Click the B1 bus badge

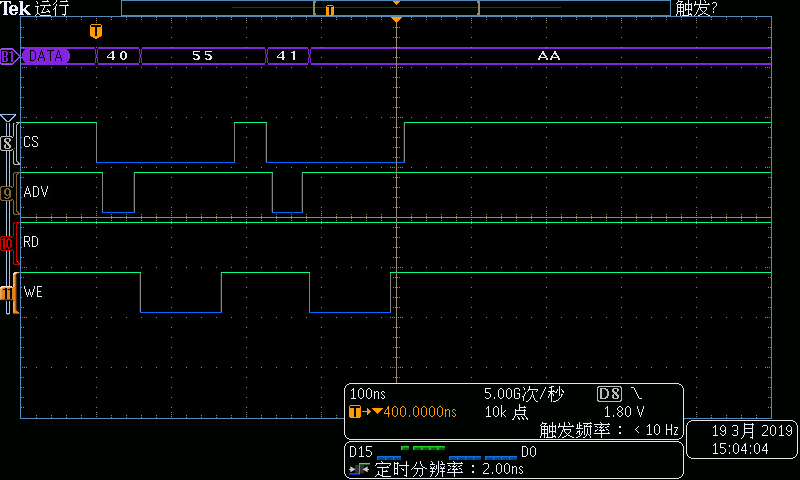pos(8,56)
